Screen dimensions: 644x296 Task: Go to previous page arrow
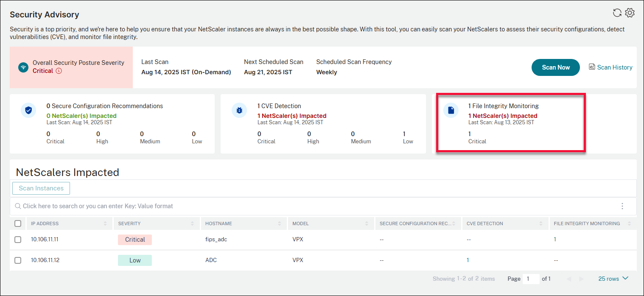pos(569,279)
